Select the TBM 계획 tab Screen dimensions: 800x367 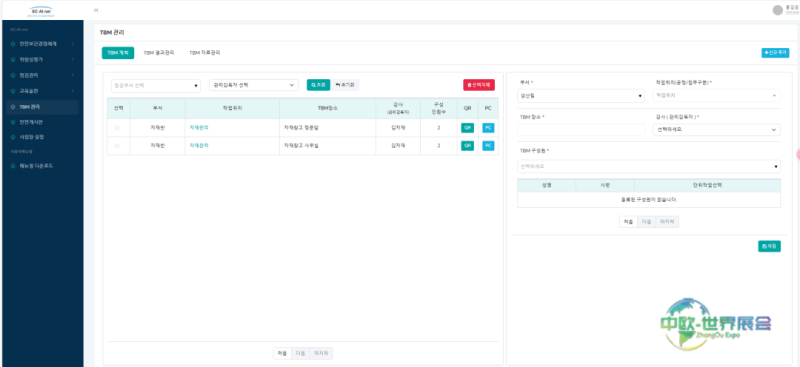pyautogui.click(x=118, y=53)
